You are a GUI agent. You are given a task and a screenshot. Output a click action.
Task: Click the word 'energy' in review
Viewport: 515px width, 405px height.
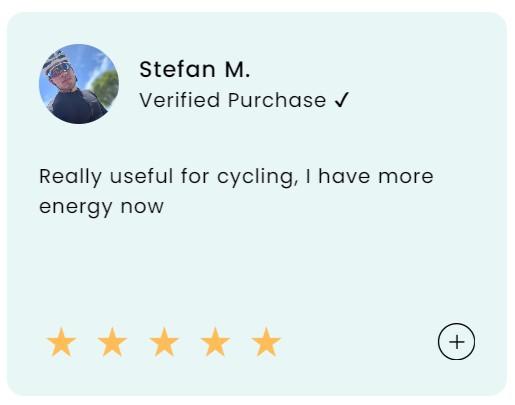pos(76,207)
